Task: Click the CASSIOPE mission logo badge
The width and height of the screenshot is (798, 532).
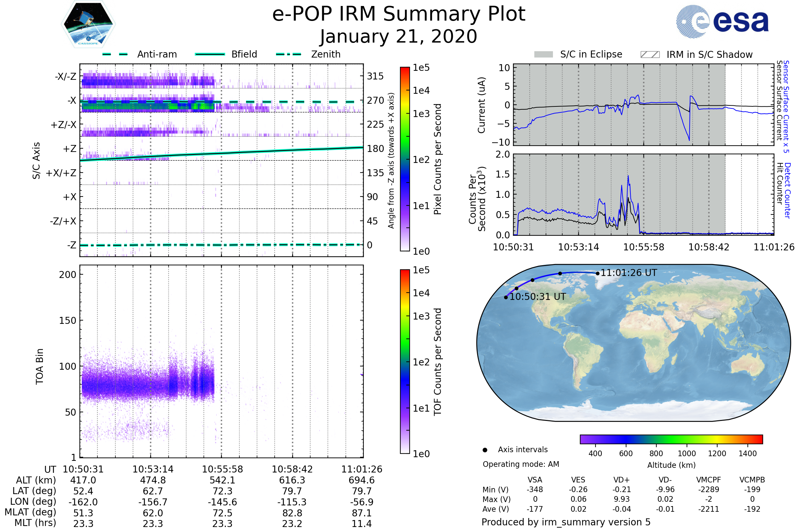Action: pyautogui.click(x=88, y=24)
